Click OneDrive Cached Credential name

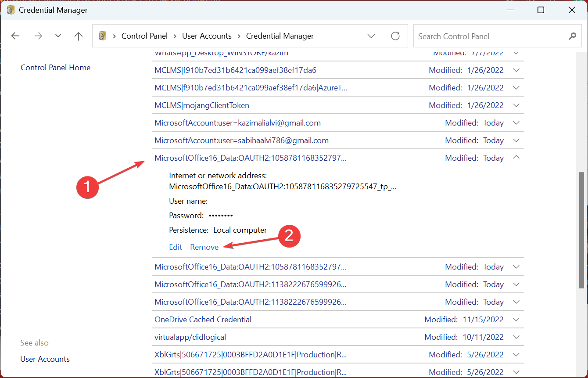203,320
